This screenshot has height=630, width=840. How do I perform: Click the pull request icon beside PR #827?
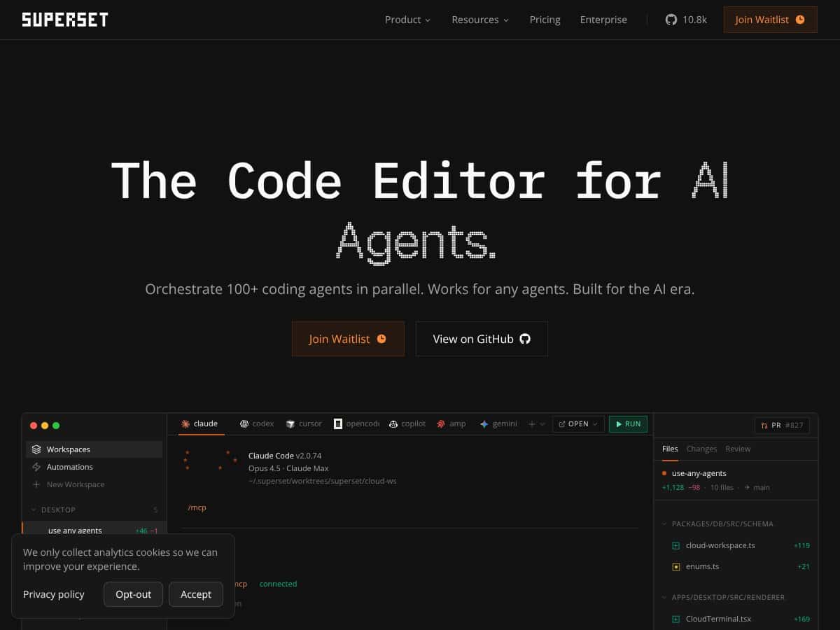765,425
